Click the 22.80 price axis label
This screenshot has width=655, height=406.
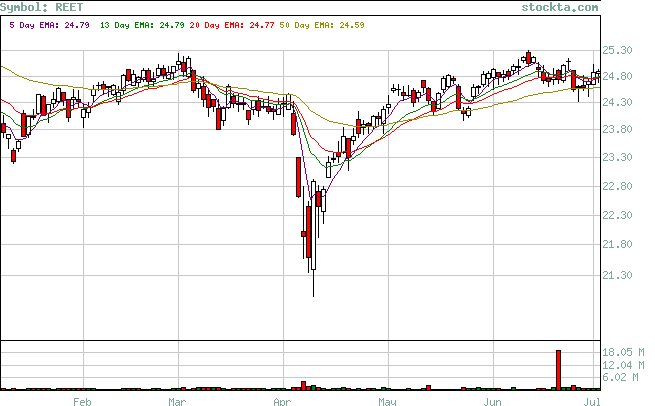(x=617, y=186)
